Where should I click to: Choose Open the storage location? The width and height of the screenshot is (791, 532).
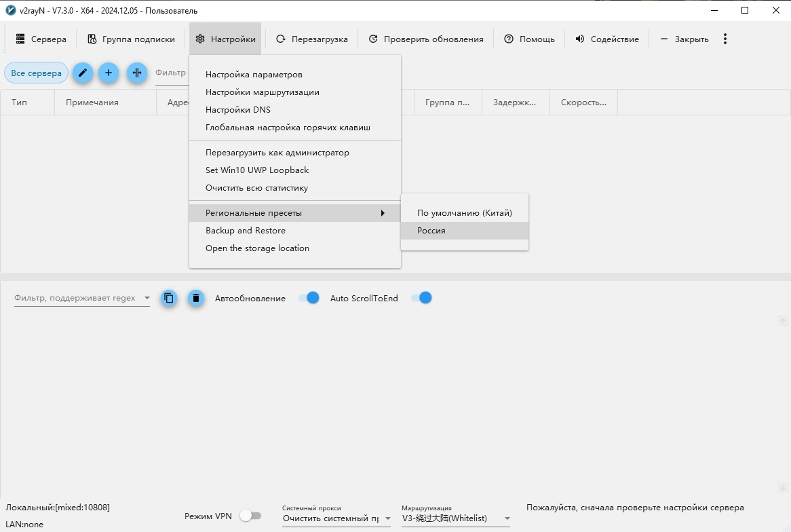coord(295,248)
